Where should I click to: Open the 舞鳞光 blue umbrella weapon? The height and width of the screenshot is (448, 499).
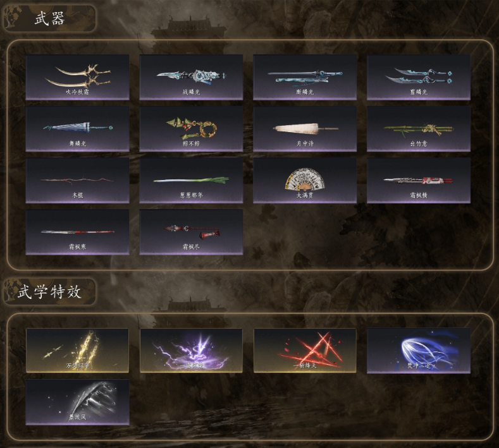77,129
